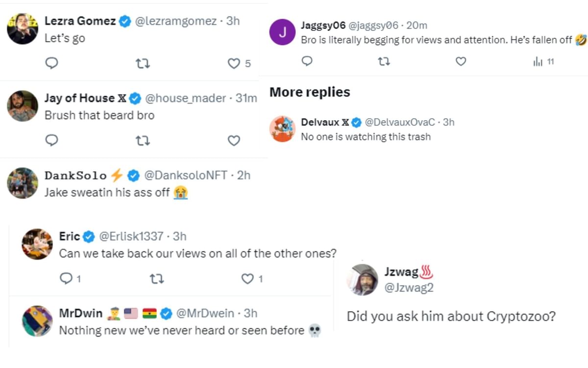The height and width of the screenshot is (368, 588).
Task: Open replies to Lezra Gomez's tweet
Action: tap(51, 64)
